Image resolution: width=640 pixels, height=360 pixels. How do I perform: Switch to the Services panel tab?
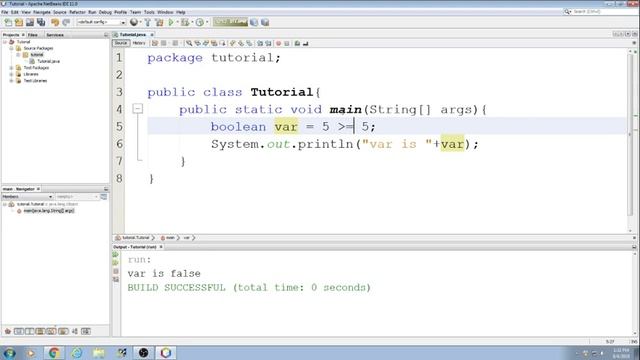click(55, 35)
